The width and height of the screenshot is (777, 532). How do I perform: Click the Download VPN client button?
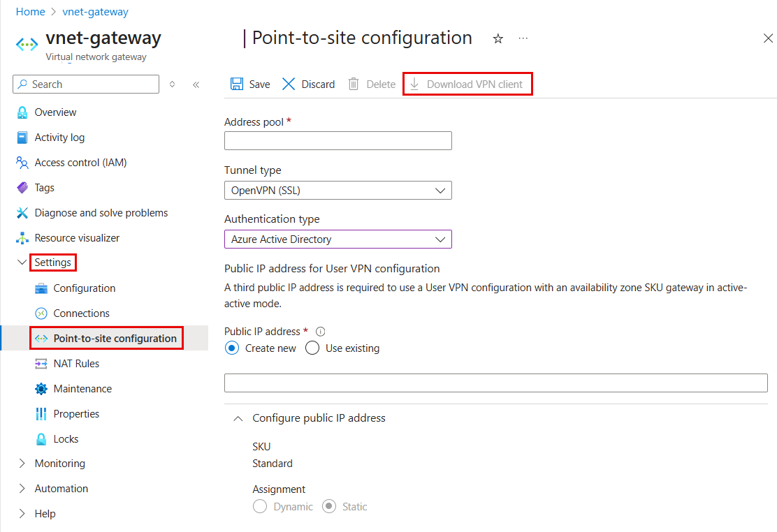pyautogui.click(x=467, y=84)
